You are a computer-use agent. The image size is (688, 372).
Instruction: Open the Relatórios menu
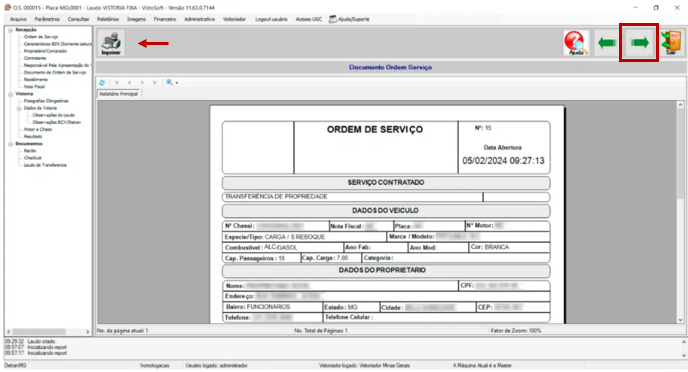click(108, 19)
